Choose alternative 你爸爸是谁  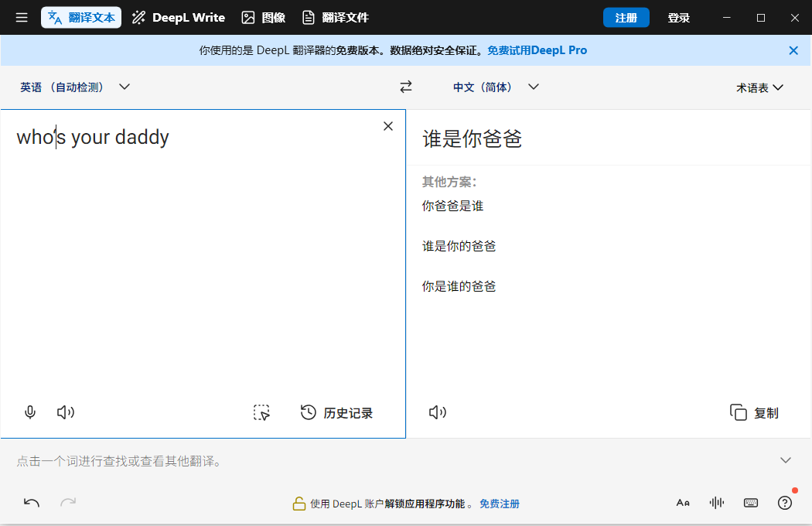(452, 206)
